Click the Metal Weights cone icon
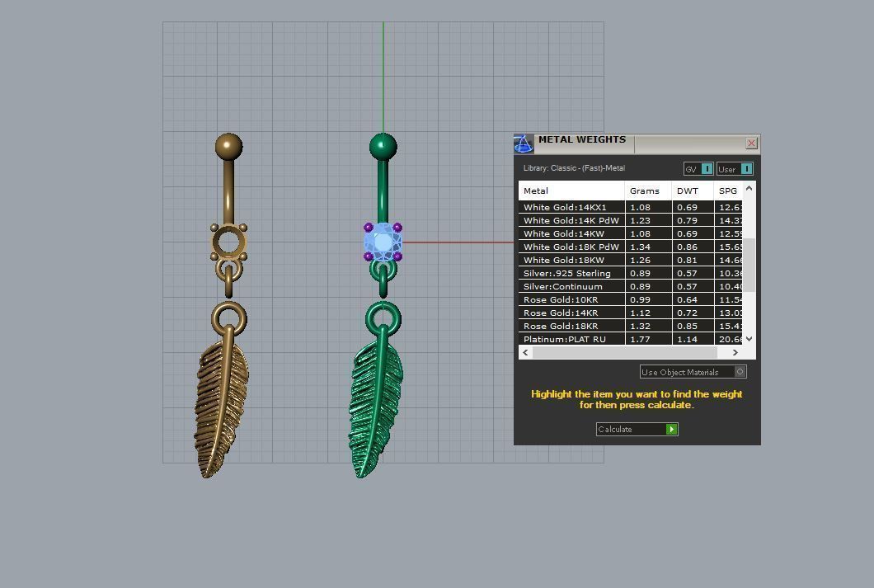Image resolution: width=874 pixels, height=588 pixels. (524, 143)
